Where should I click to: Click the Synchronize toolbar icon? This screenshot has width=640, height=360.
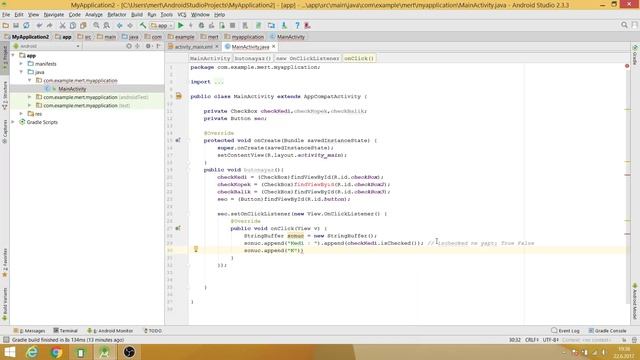point(26,25)
